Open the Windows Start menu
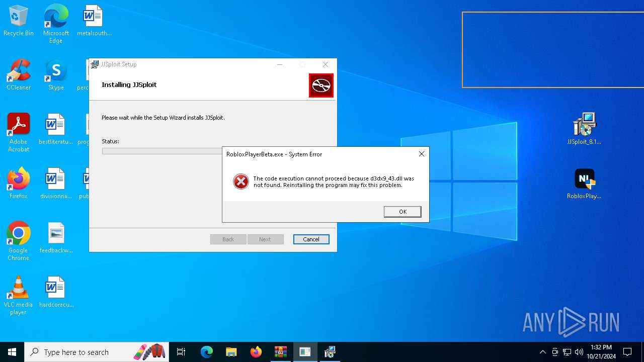644x362 pixels. tap(12, 352)
